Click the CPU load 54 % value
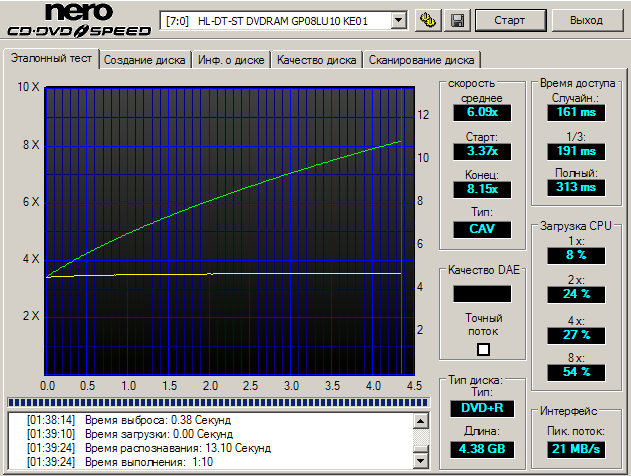631x476 pixels. (x=576, y=372)
